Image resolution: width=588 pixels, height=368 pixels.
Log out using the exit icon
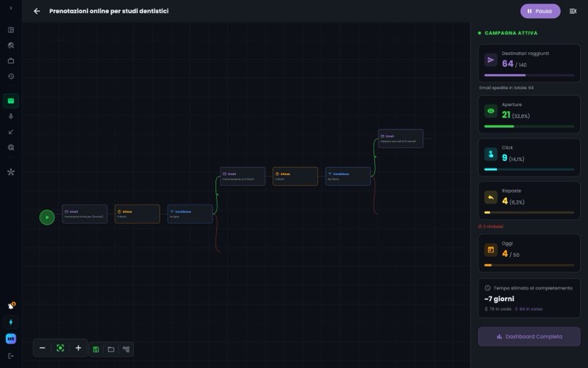tap(11, 356)
